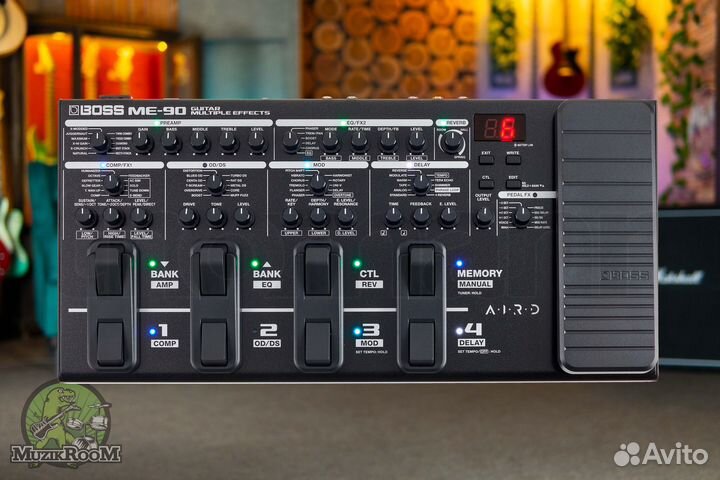The image size is (720, 480).
Task: Step on the BANK down / AMP footswitch
Action: coord(110,270)
